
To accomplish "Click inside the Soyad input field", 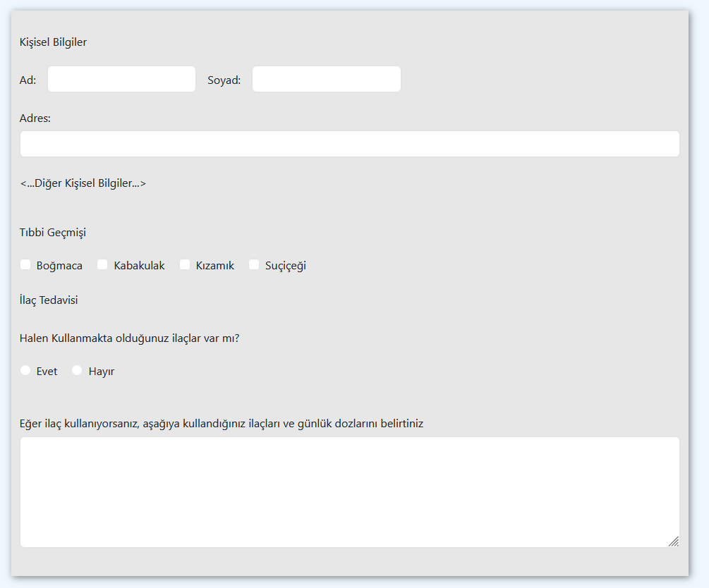I will coord(326,78).
